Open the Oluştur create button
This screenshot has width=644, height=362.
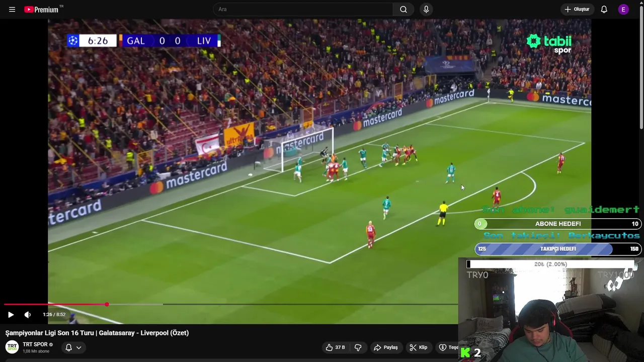tap(577, 10)
